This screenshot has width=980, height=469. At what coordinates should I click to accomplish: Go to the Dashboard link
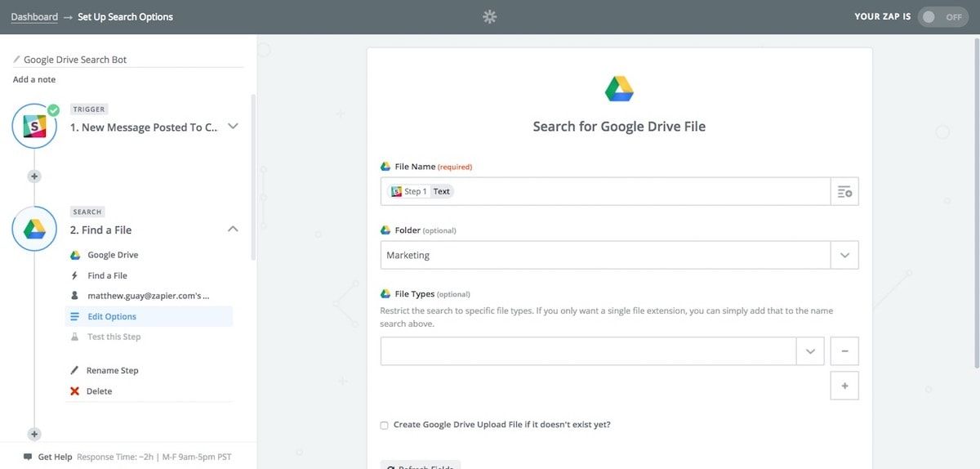click(34, 16)
